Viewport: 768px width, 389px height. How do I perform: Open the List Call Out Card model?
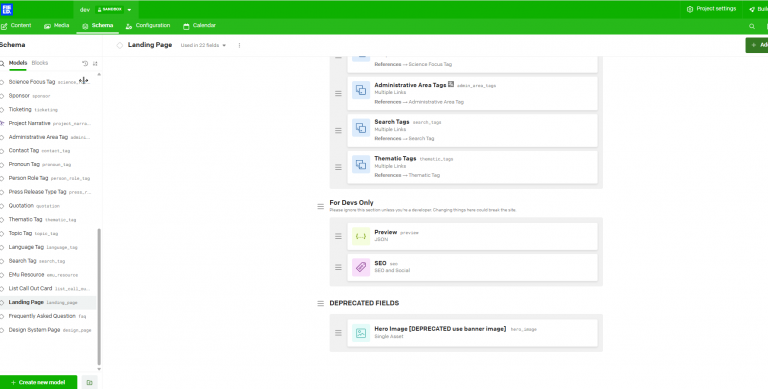(48, 288)
